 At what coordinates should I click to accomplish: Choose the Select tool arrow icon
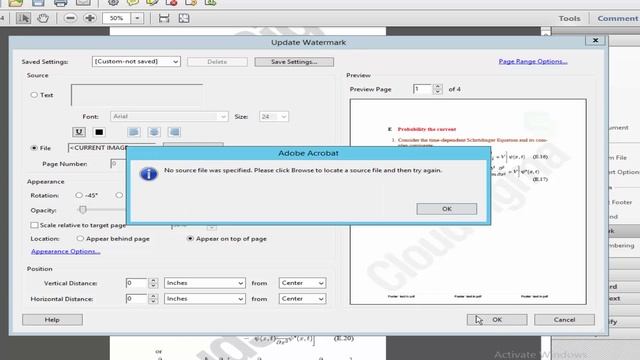(x=23, y=18)
